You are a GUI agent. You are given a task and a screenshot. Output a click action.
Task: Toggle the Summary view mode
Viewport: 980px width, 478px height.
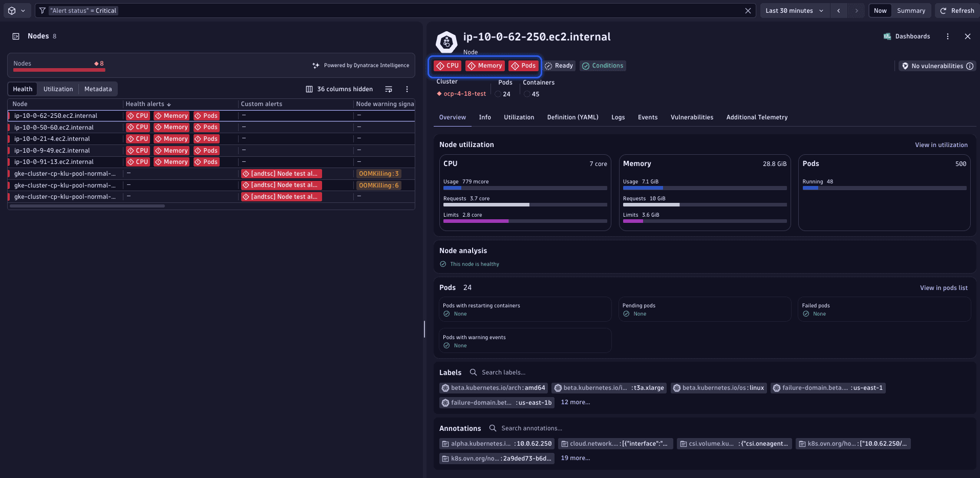pyautogui.click(x=911, y=11)
